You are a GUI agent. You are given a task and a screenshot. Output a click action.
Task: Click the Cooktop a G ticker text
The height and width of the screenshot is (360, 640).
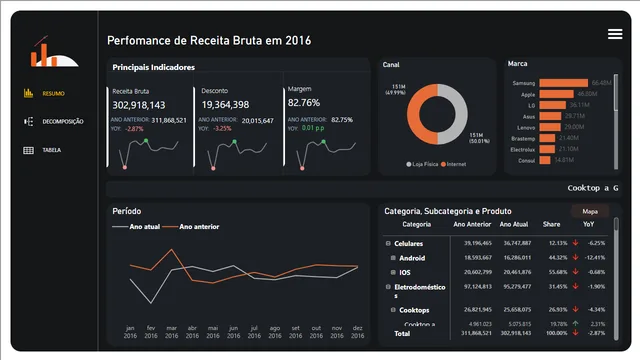(593, 188)
